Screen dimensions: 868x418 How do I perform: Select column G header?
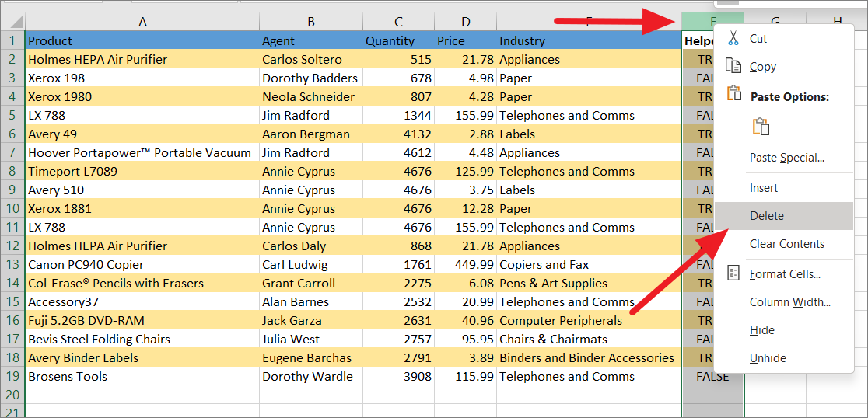tap(775, 21)
